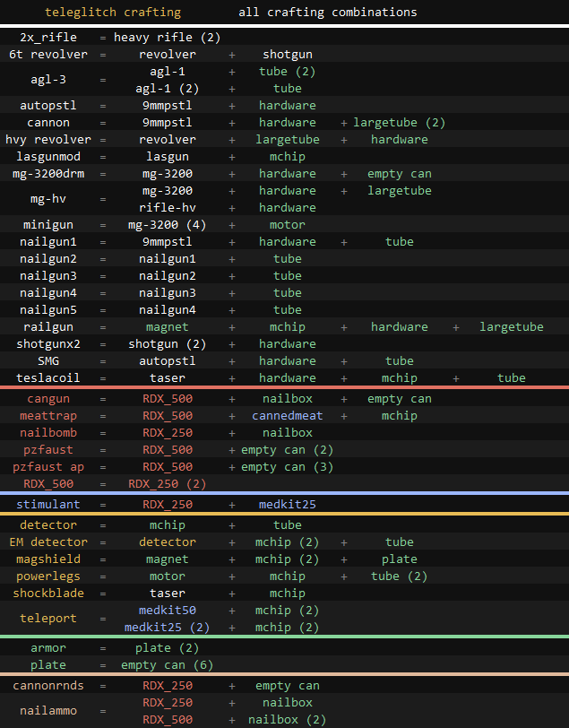Select the "agl-3" recipe name
This screenshot has height=728, width=569.
[48, 80]
